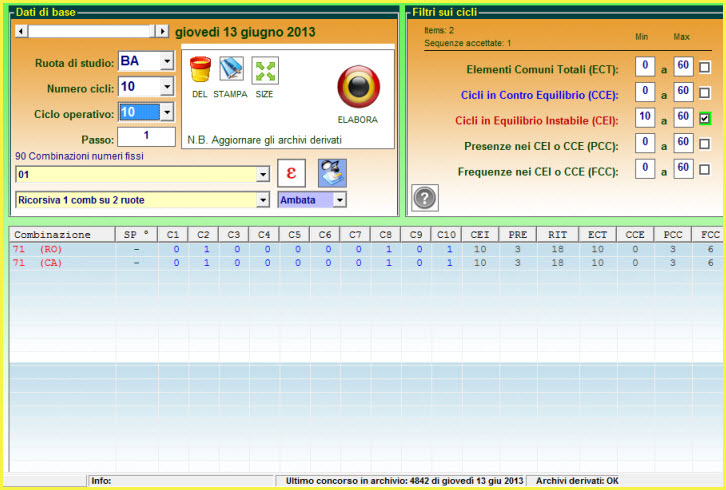Click the PCC Min value field
Screen dimensions: 726x490
[x=645, y=143]
